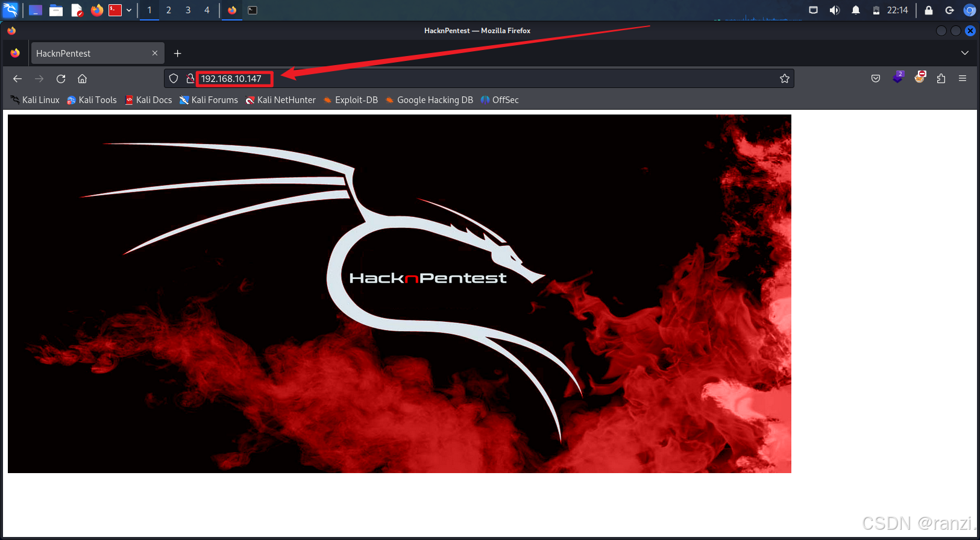The width and height of the screenshot is (980, 540).
Task: Open the Google Hacking DB bookmark
Action: [x=429, y=100]
